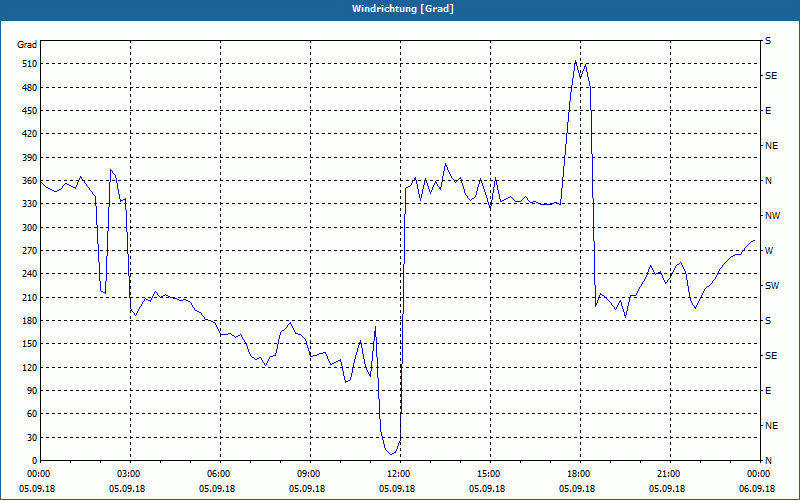The width and height of the screenshot is (800, 500).
Task: Click the S compass label level with 180
Action: point(768,321)
